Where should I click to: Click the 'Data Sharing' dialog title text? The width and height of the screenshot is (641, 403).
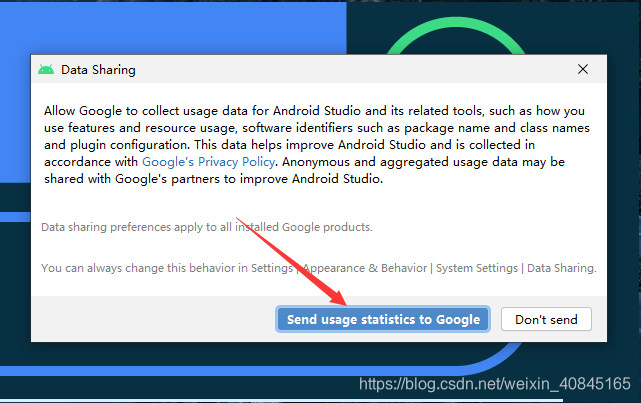(98, 70)
